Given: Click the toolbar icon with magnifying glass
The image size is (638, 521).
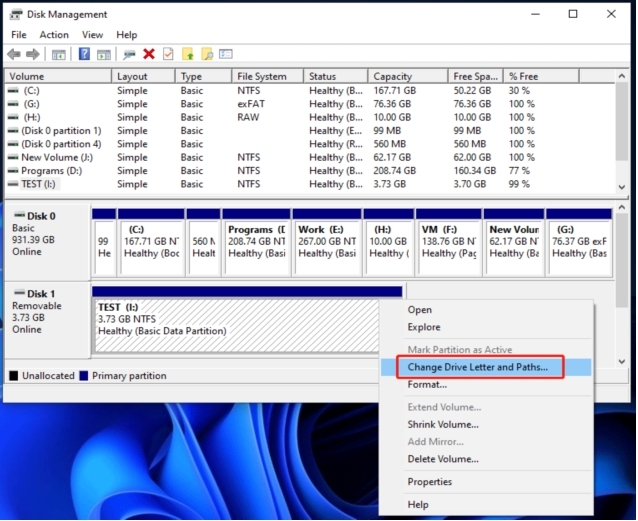Looking at the screenshot, I should pos(207,54).
